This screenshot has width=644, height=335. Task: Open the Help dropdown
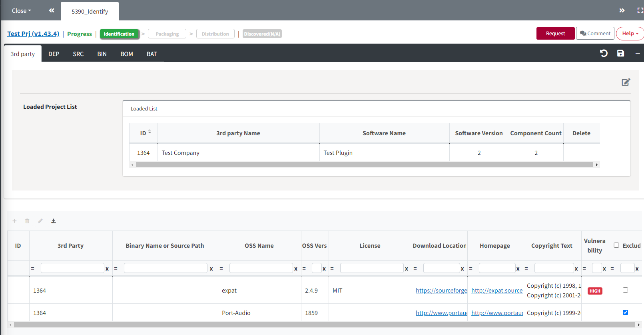(630, 34)
